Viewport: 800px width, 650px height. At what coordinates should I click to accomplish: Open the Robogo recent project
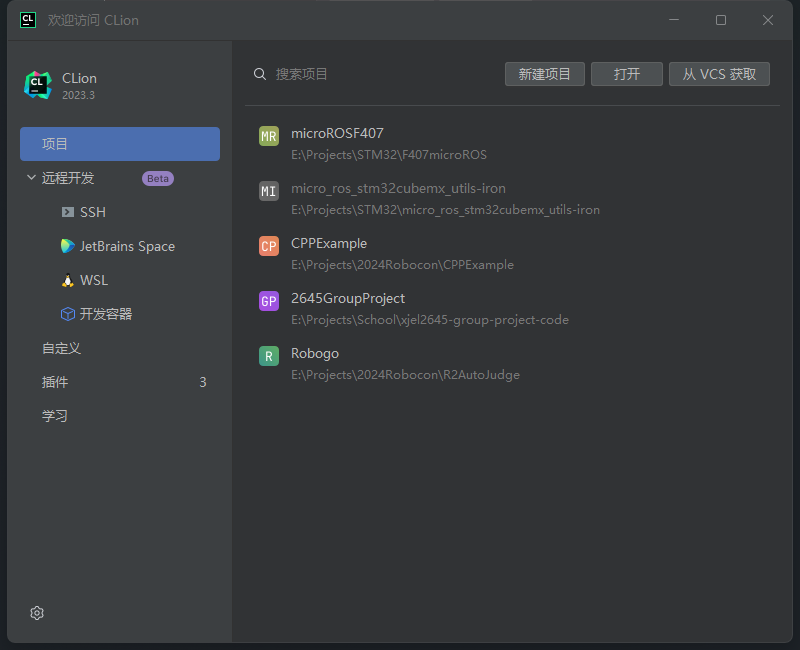(405, 364)
